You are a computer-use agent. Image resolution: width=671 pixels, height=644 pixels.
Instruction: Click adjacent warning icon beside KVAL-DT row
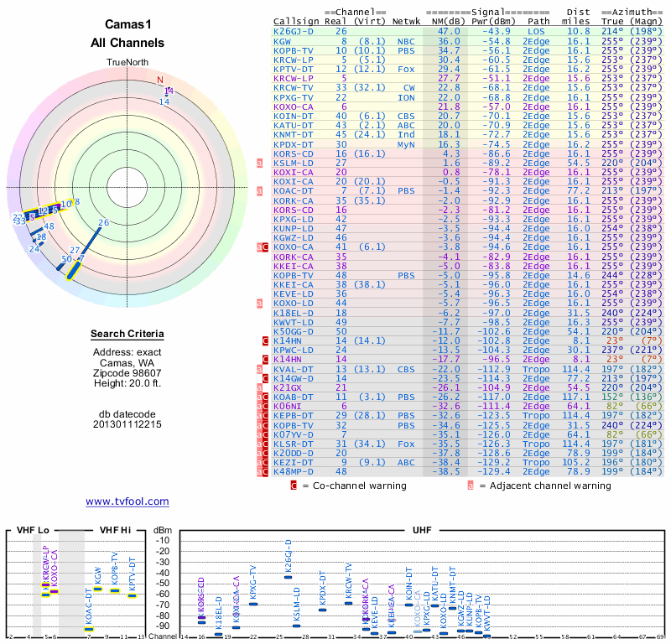(x=260, y=368)
